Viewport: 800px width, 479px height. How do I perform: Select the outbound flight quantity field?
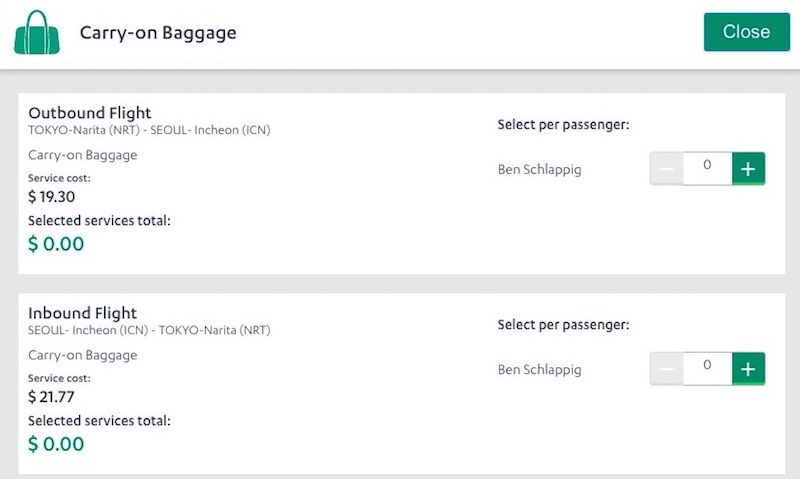pyautogui.click(x=708, y=168)
